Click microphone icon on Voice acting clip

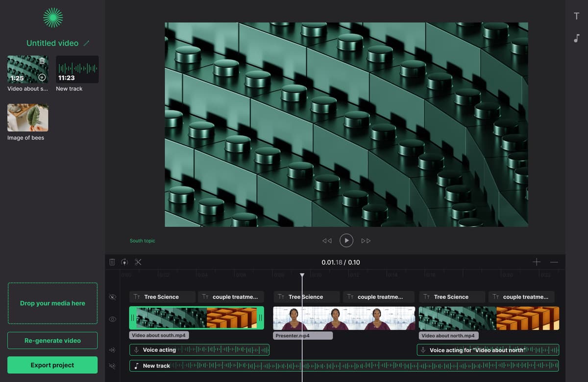pyautogui.click(x=137, y=350)
